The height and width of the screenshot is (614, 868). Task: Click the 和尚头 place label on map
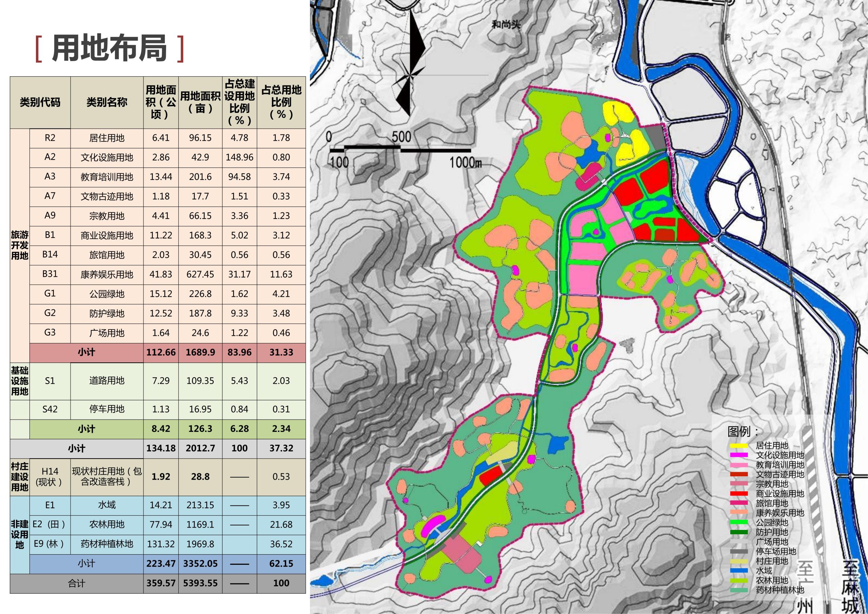[x=506, y=24]
